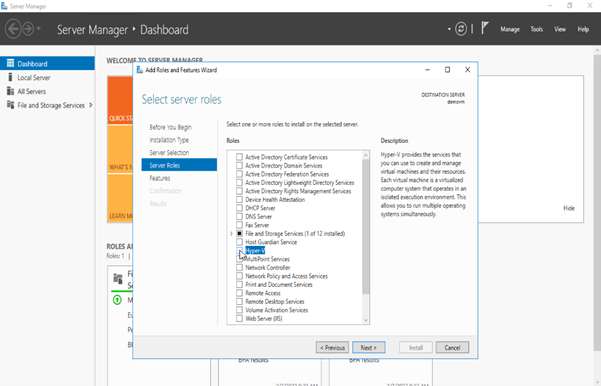
Task: Open the Manage menu
Action: coord(510,29)
